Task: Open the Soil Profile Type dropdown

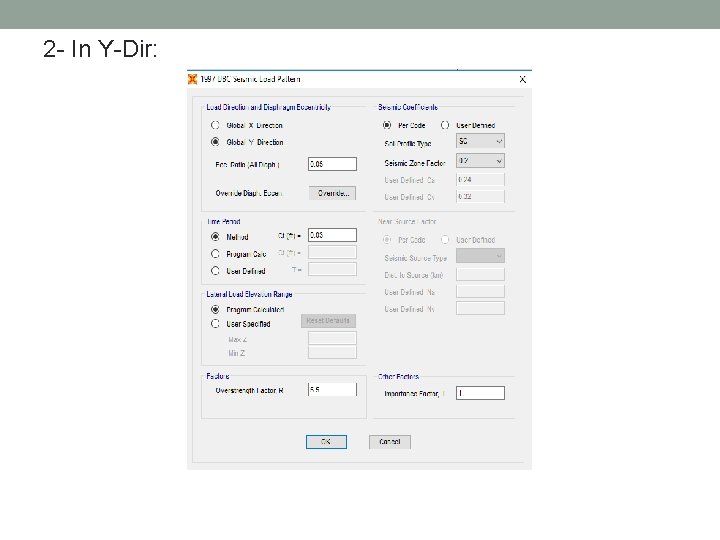Action: point(480,141)
